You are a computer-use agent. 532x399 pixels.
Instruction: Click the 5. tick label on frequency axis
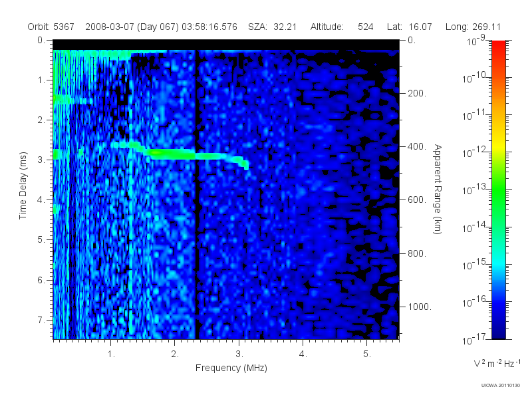(367, 354)
